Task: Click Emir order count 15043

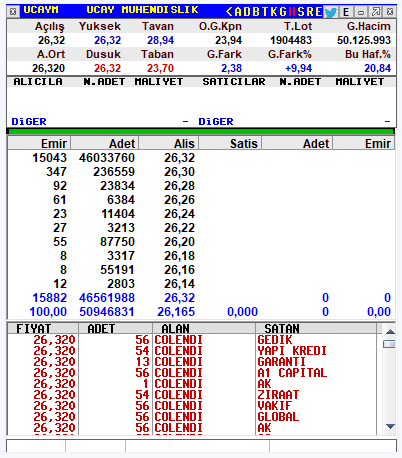Action: click(x=50, y=158)
